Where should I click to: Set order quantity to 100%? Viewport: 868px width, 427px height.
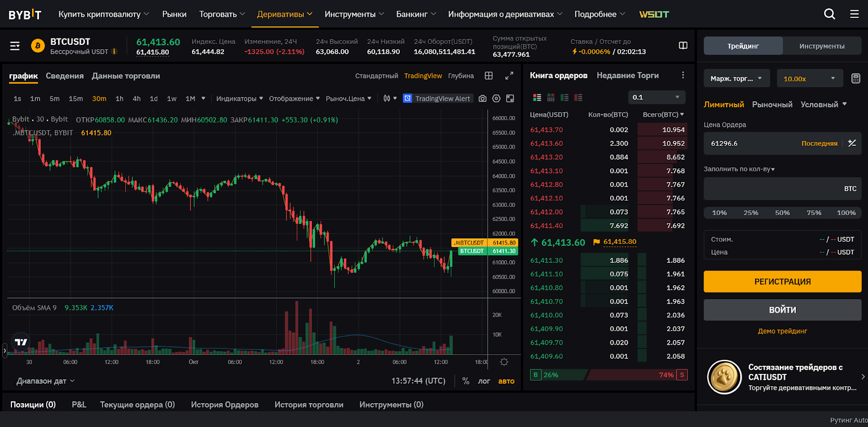(846, 213)
